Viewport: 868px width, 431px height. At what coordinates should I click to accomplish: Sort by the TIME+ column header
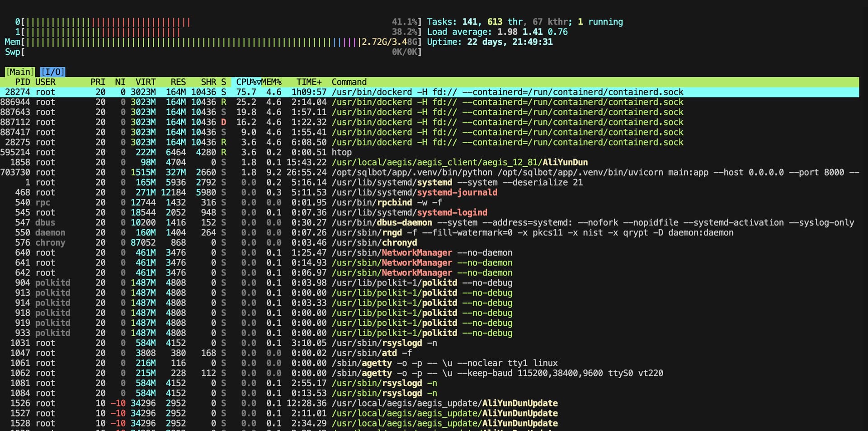click(309, 82)
